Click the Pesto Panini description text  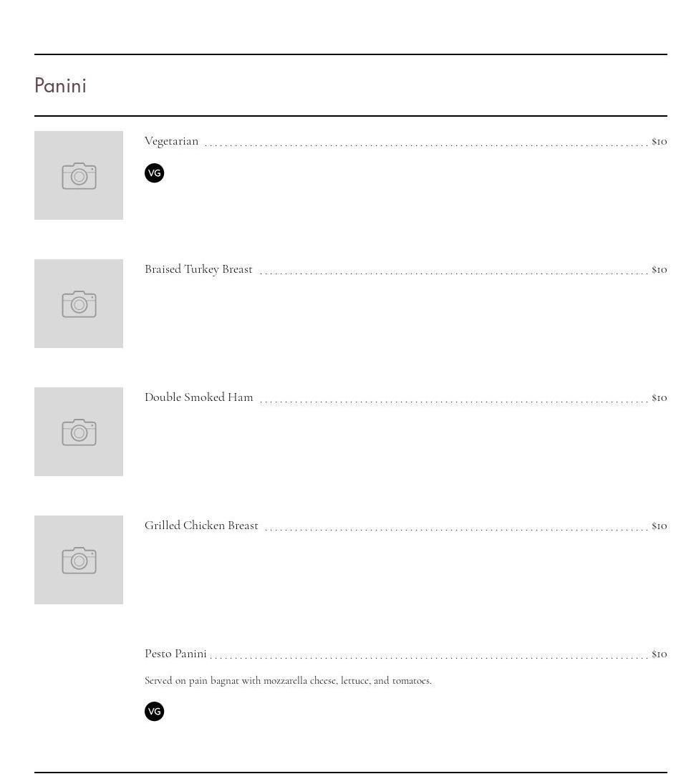288,681
